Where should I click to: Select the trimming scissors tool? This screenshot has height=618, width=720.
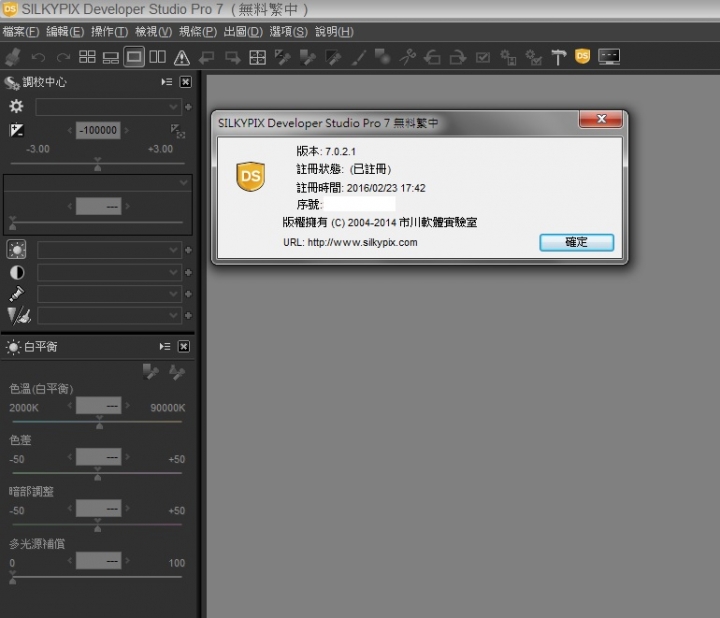[408, 57]
